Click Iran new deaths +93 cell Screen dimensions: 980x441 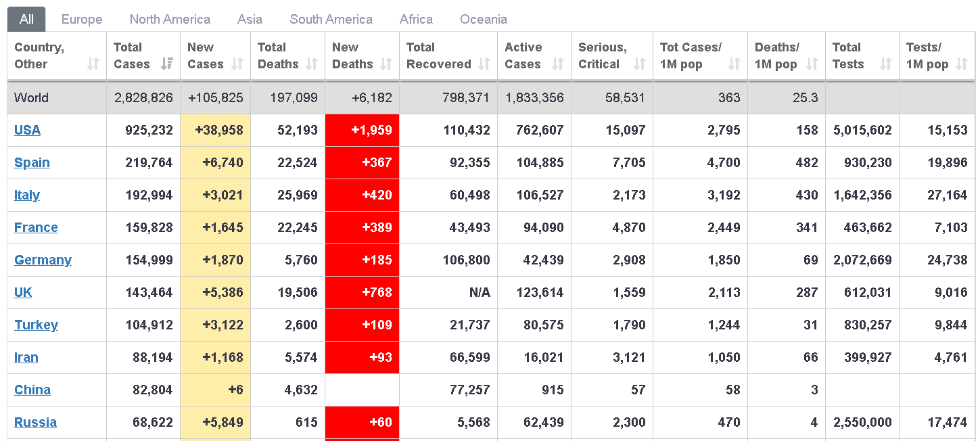click(362, 357)
